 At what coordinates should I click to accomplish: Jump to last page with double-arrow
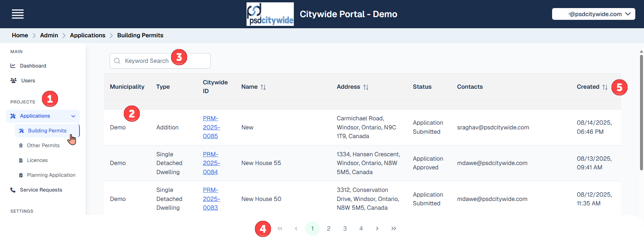pyautogui.click(x=393, y=229)
